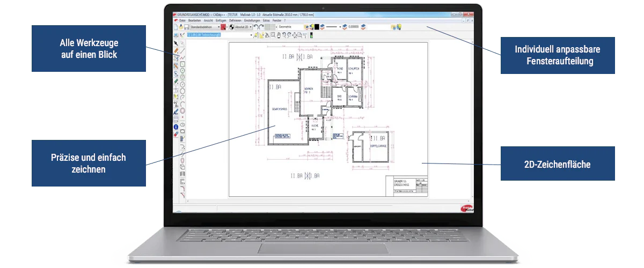Viewport: 644px width, 268px height.
Task: Expand the Geometrie dropdown
Action: point(291,26)
